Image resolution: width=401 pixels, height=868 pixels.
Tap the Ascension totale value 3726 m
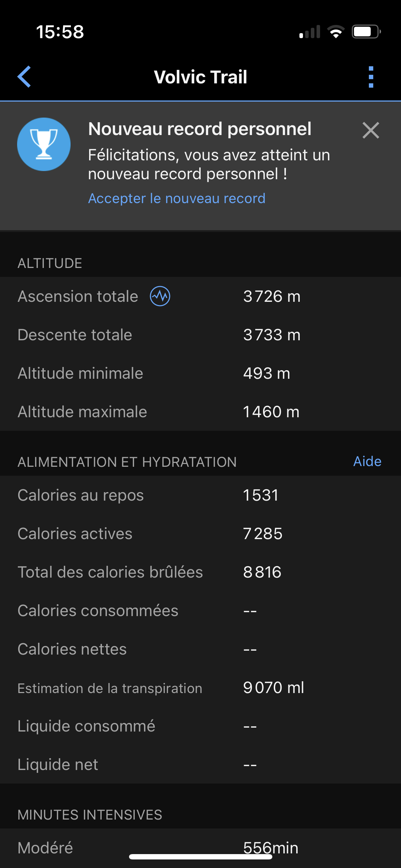(272, 296)
